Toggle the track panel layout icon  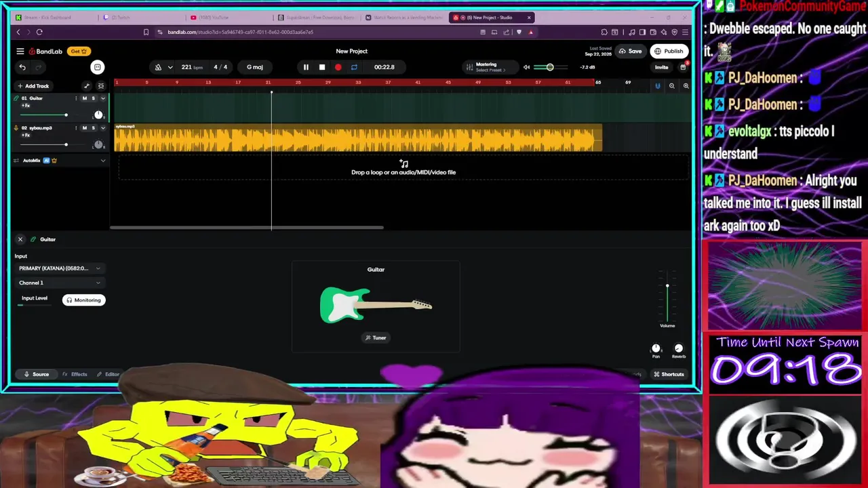pos(98,67)
